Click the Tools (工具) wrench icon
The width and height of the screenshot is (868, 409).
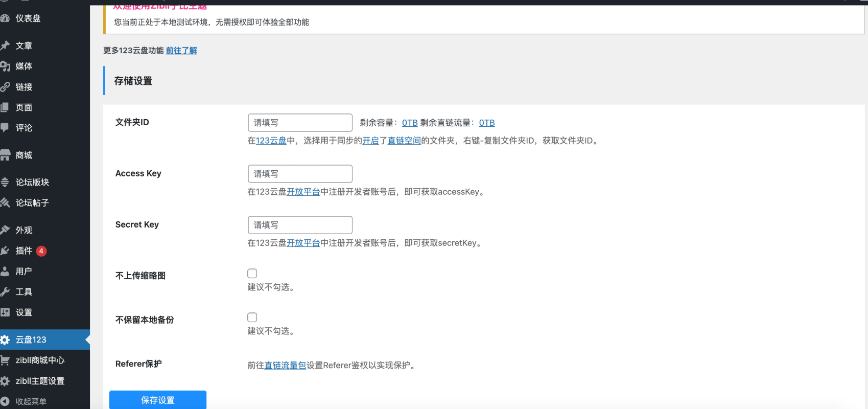click(x=5, y=292)
